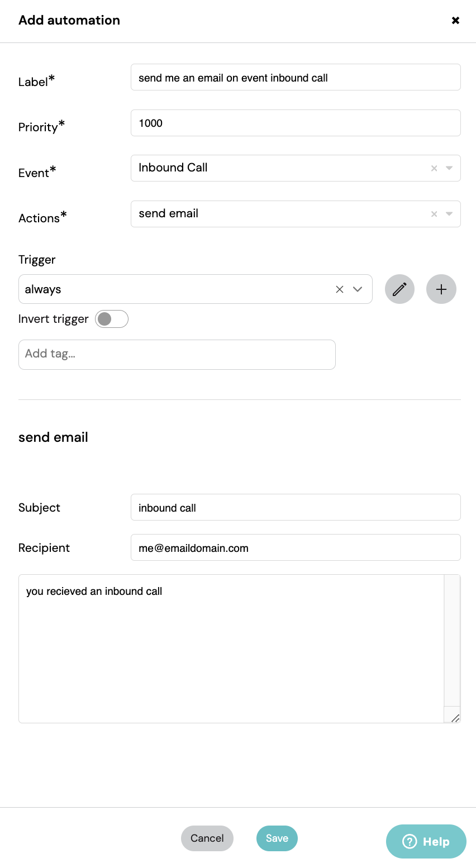Screen dimensions: 476x868
Task: Click the message textarea resize handle
Action: (x=455, y=718)
